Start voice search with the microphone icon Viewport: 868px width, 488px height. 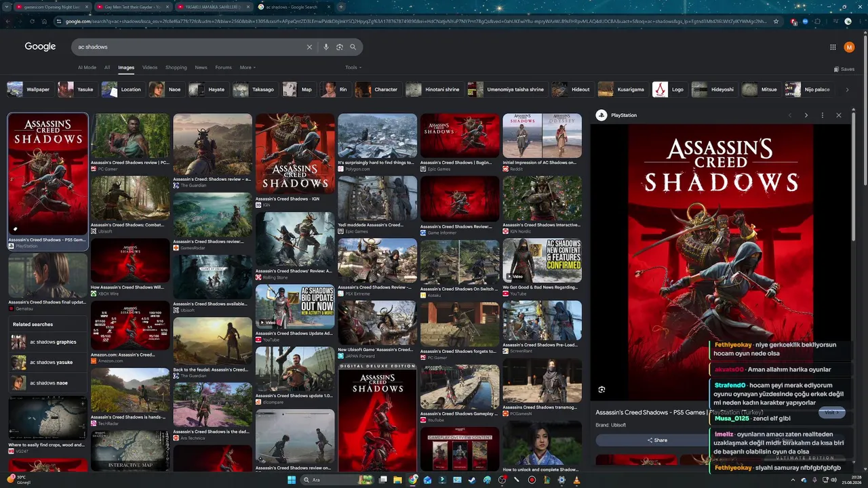click(x=326, y=47)
